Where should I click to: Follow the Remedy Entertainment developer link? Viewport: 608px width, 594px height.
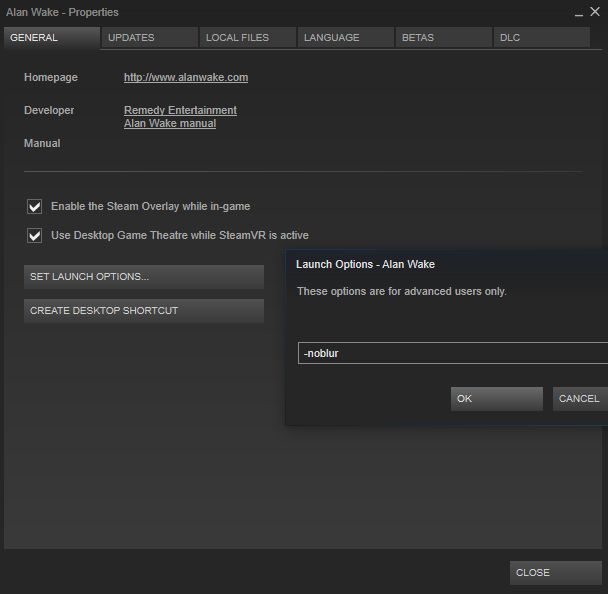180,111
